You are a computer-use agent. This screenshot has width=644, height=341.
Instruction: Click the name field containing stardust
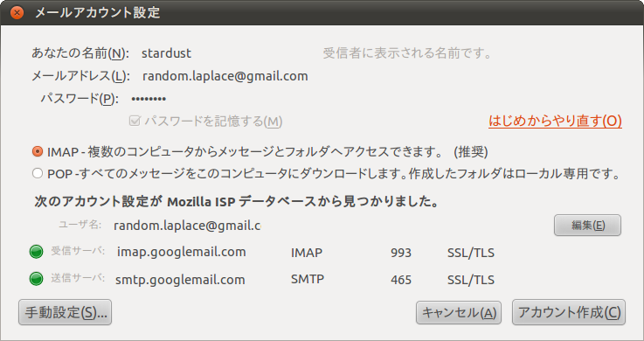pyautogui.click(x=226, y=53)
